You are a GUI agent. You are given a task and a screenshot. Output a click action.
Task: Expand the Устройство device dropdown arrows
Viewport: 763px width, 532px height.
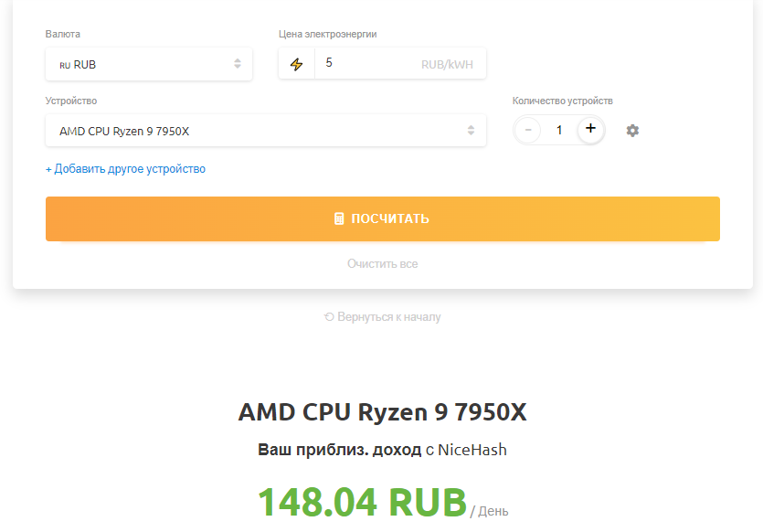pyautogui.click(x=472, y=131)
